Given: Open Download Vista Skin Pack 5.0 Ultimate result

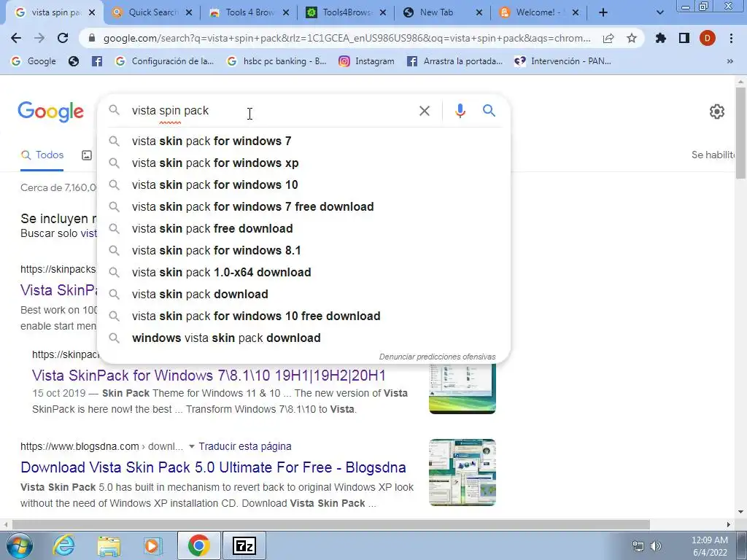Looking at the screenshot, I should (213, 467).
